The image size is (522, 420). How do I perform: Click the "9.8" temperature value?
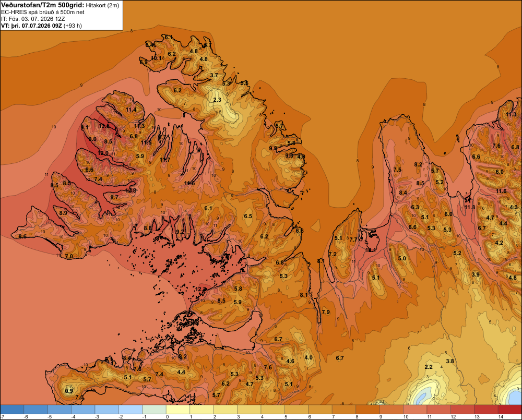coord(273,148)
